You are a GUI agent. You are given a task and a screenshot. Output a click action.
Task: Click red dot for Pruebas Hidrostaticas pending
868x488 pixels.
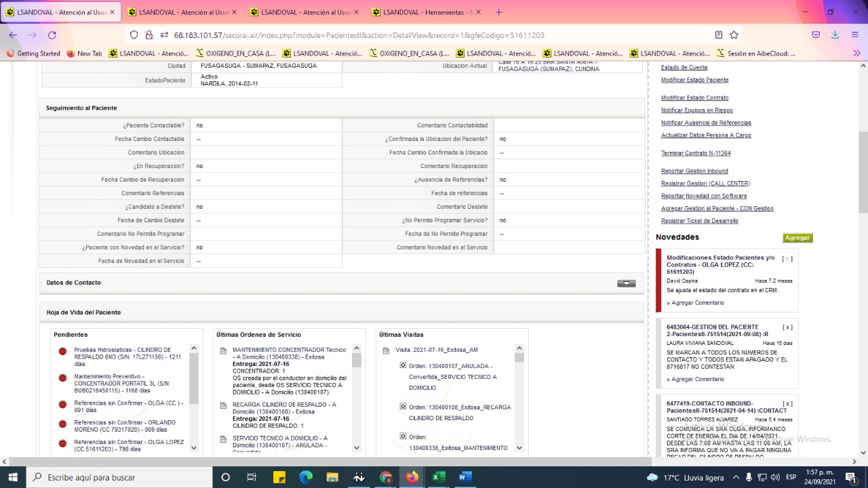pyautogui.click(x=62, y=351)
